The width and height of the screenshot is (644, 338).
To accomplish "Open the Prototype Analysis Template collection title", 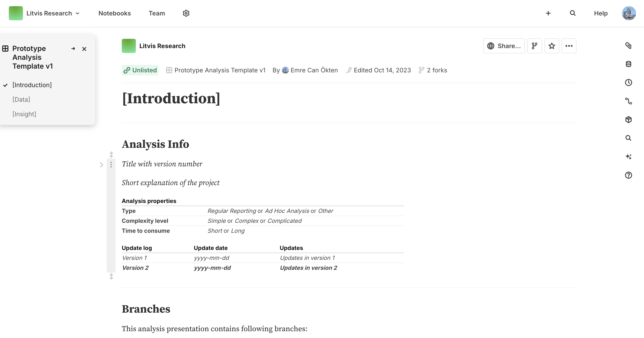I will (32, 57).
